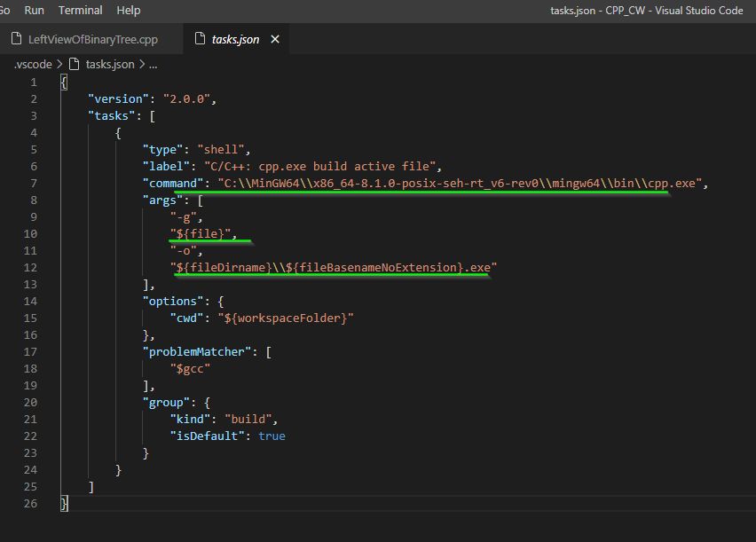The height and width of the screenshot is (542, 756).
Task: Click breadcrumb ellipsis after tasks.json
Action: (153, 65)
